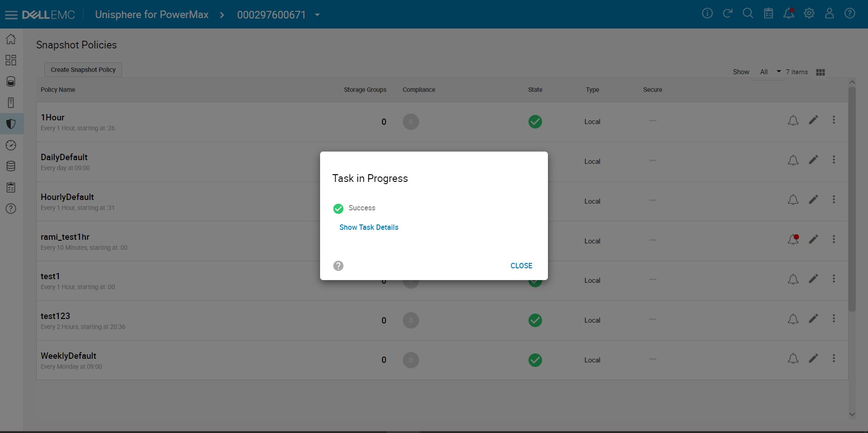
Task: Expand the hamburger navigation menu
Action: (x=11, y=14)
